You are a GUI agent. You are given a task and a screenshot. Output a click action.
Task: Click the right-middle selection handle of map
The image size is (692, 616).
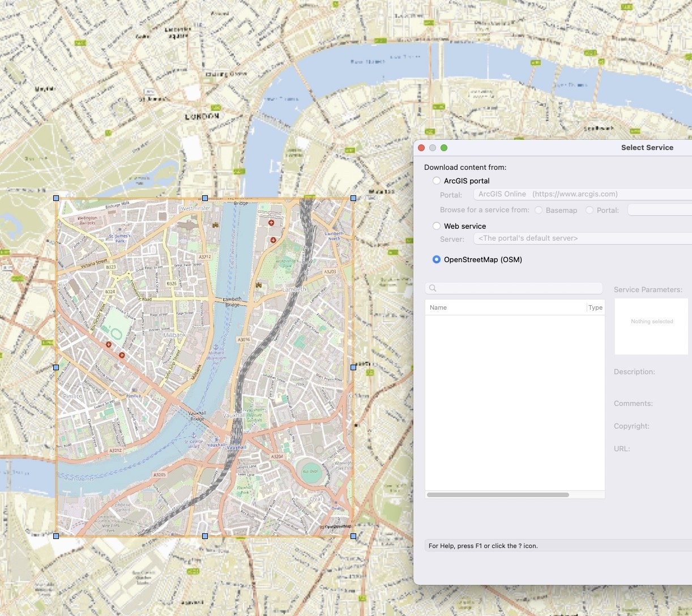click(353, 367)
